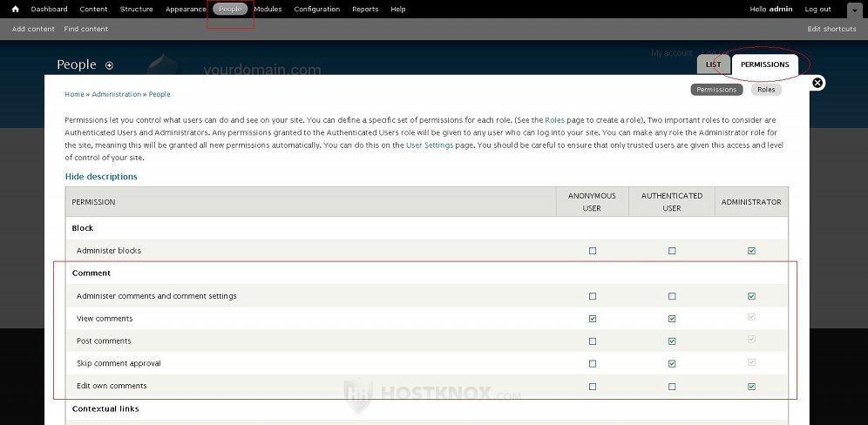
Task: Open the User Settings link in description
Action: coord(430,145)
